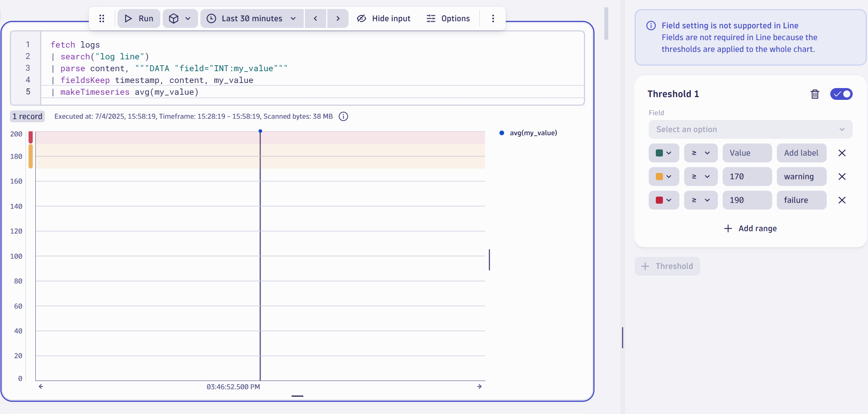Screen dimensions: 868x414
Task: Click the empty Value input field
Action: point(747,153)
